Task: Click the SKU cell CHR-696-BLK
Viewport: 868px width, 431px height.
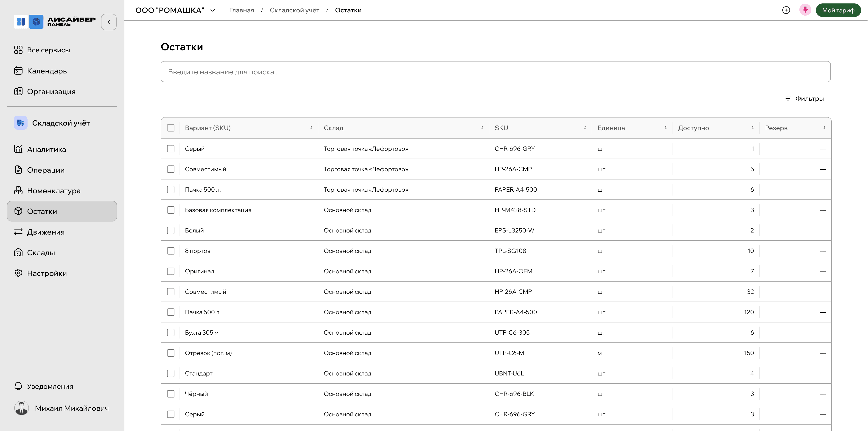Action: (514, 394)
